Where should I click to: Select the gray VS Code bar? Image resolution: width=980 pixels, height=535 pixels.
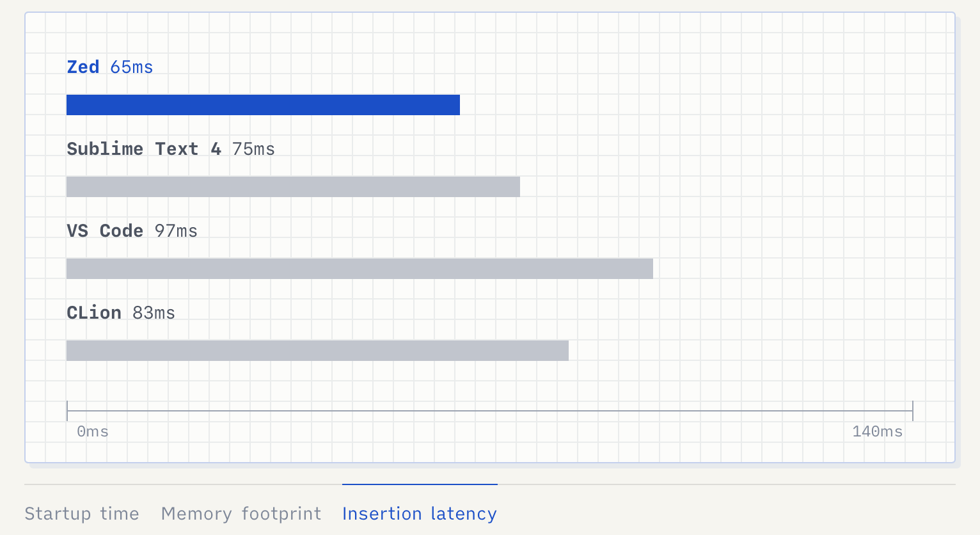[x=360, y=269]
